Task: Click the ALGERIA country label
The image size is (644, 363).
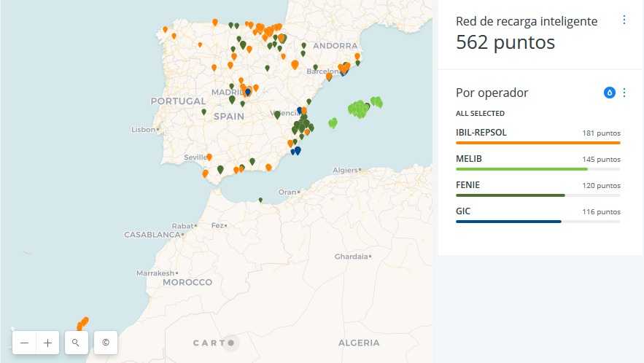Action: (359, 343)
